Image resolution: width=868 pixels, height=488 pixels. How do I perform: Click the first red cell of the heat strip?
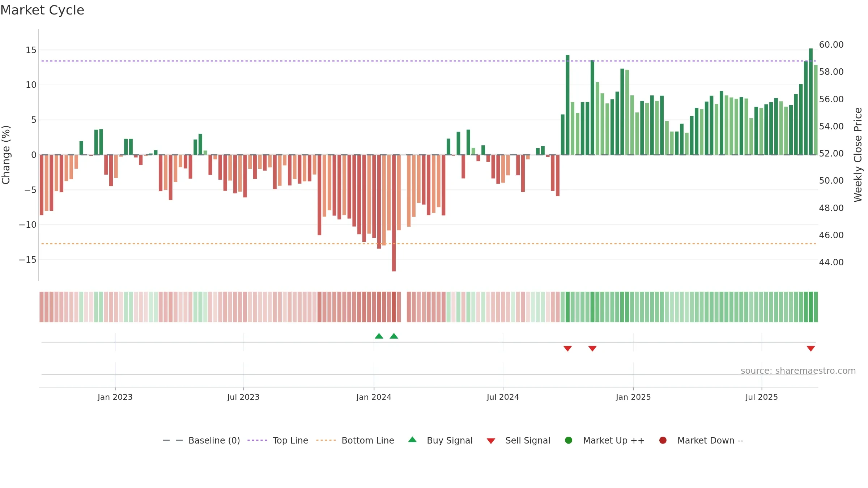coord(42,307)
